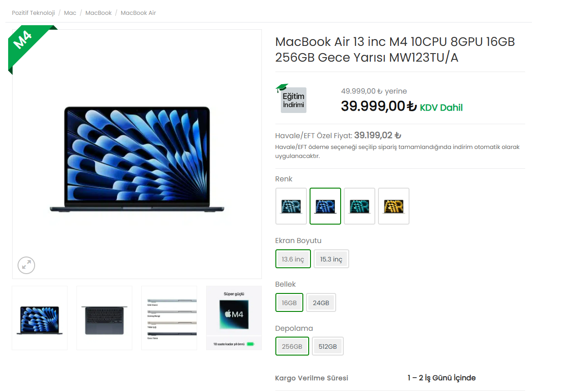Open the front-view laptop thumbnail
The width and height of the screenshot is (567, 392).
click(x=40, y=318)
